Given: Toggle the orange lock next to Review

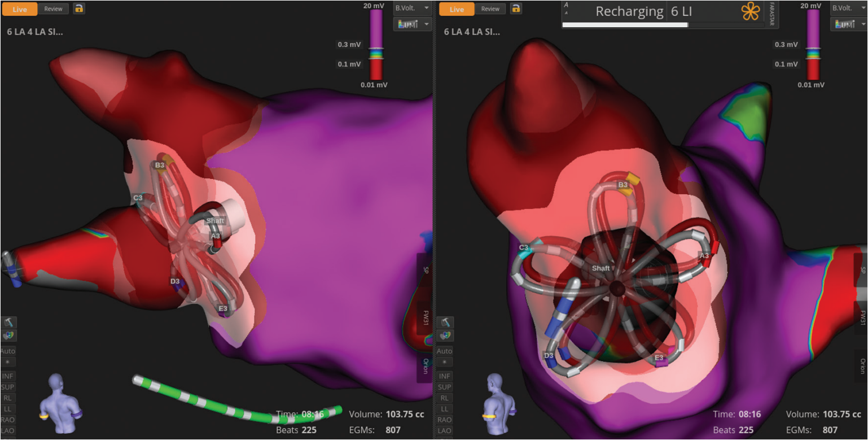Looking at the screenshot, I should (x=79, y=9).
